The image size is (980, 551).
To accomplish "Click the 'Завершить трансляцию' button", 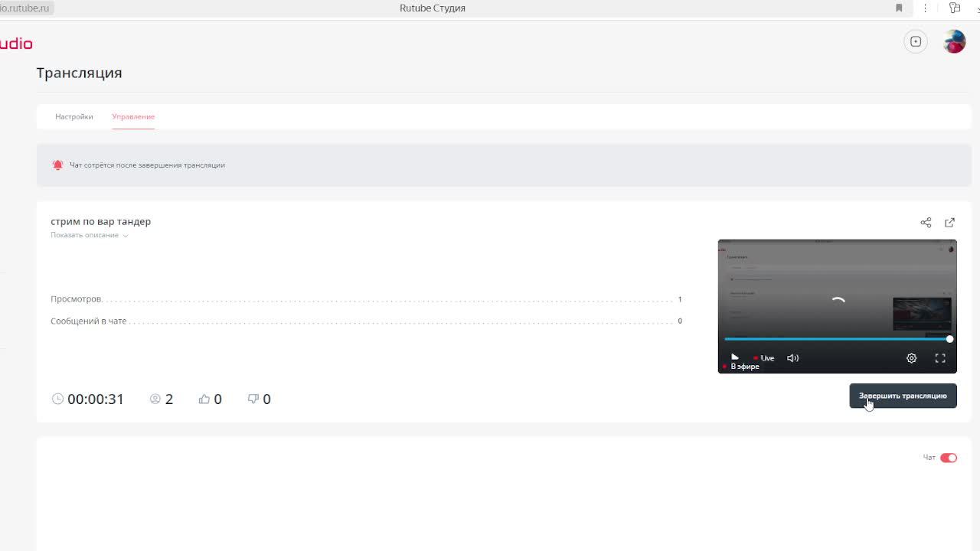I will point(903,396).
